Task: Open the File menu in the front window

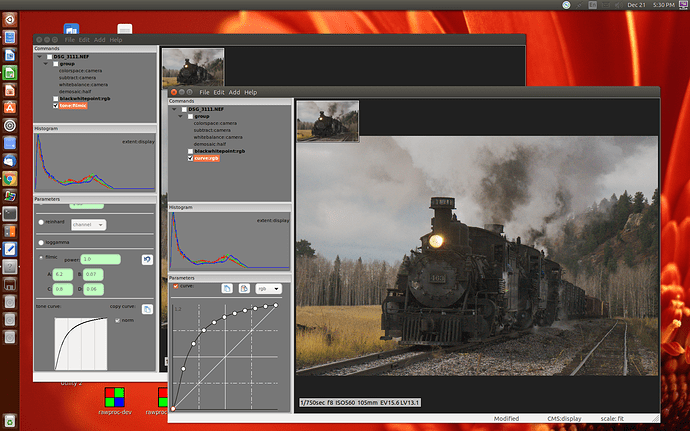Action: [x=204, y=92]
